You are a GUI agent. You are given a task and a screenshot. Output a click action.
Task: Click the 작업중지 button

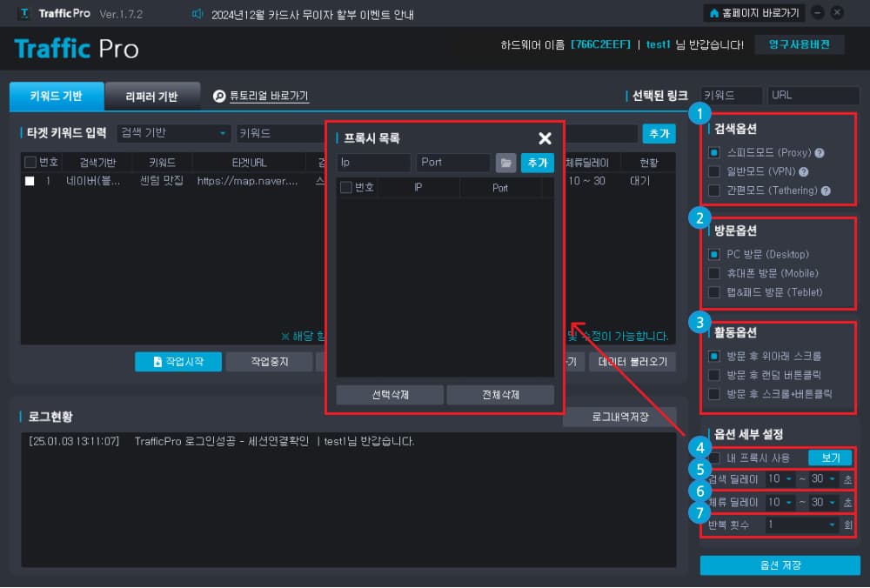click(x=269, y=362)
